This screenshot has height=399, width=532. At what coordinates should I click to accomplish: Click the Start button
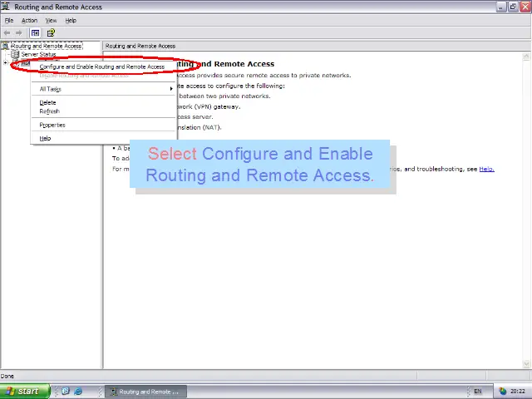(24, 392)
